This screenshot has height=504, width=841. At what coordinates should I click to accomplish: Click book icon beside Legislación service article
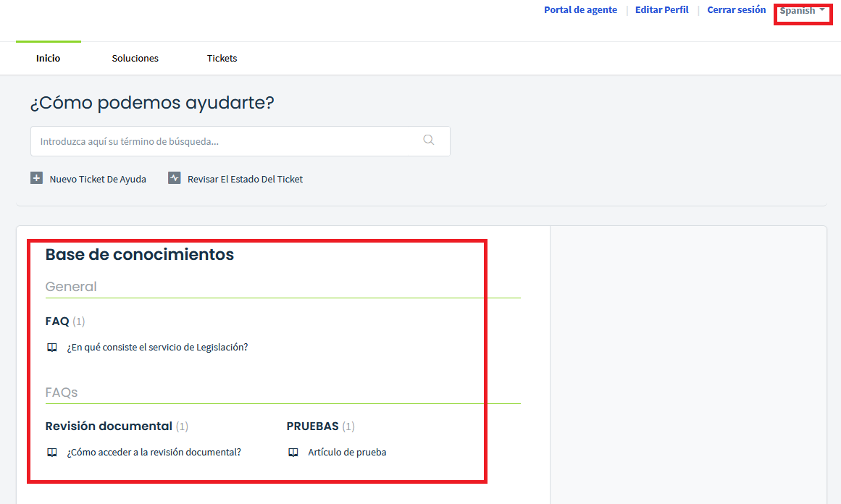click(52, 348)
